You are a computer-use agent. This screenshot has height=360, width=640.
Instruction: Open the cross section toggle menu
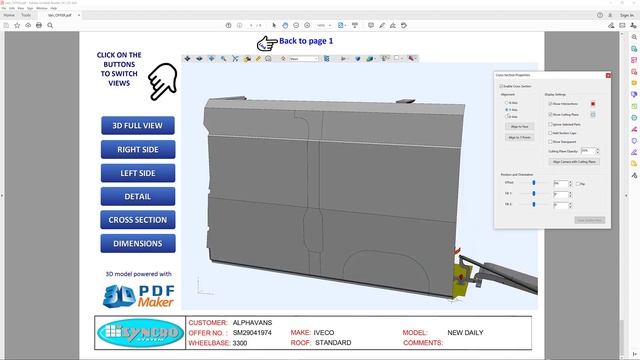click(412, 59)
